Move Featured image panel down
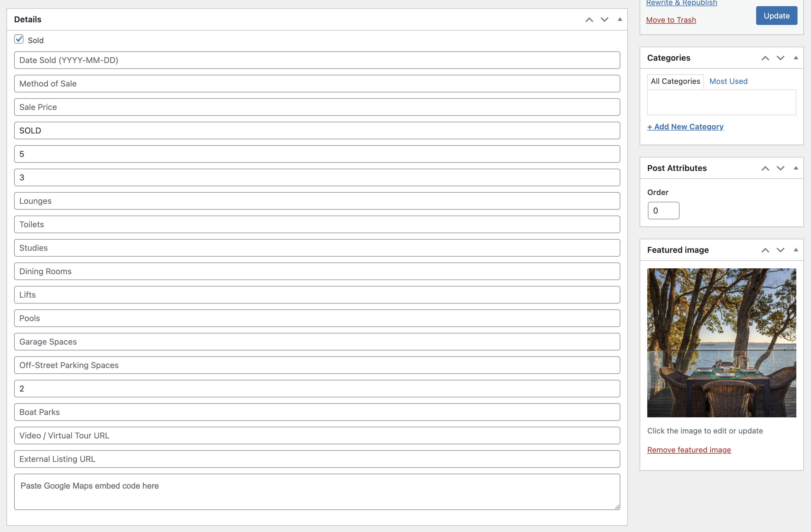 pos(781,250)
